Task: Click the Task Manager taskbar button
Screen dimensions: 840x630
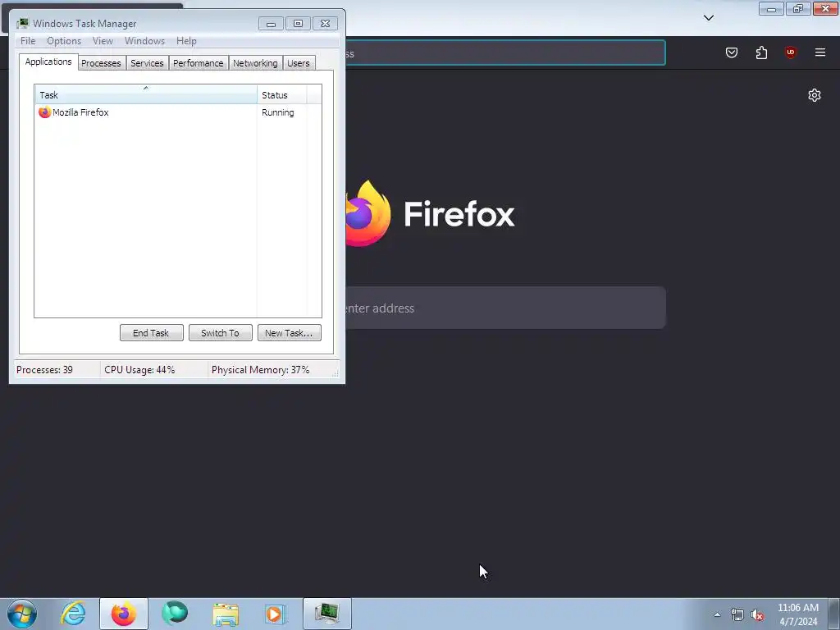Action: (326, 614)
